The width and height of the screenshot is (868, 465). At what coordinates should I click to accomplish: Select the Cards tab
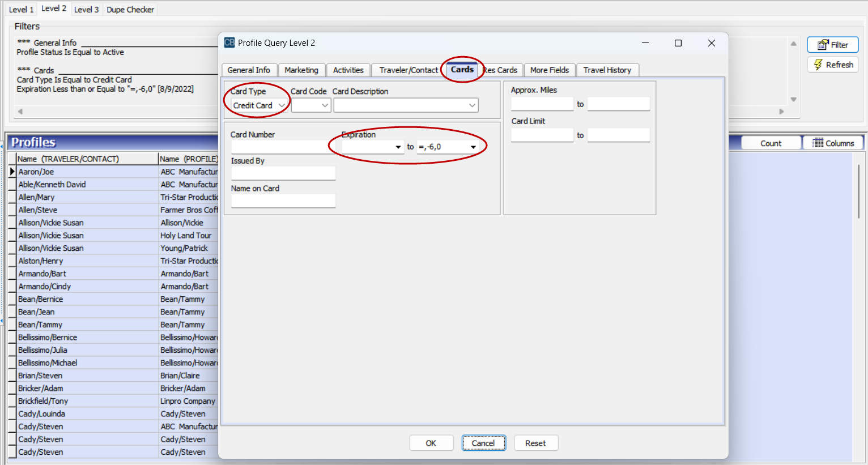point(462,70)
